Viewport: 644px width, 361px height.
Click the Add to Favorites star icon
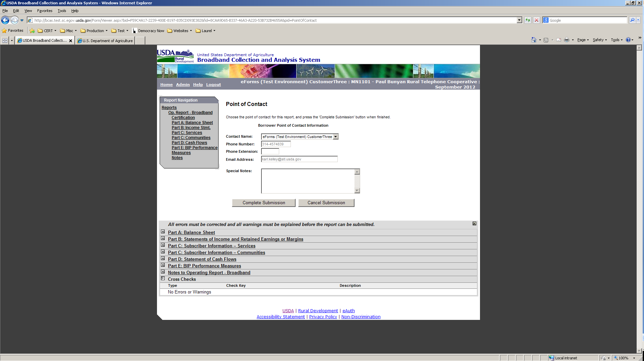[x=32, y=31]
